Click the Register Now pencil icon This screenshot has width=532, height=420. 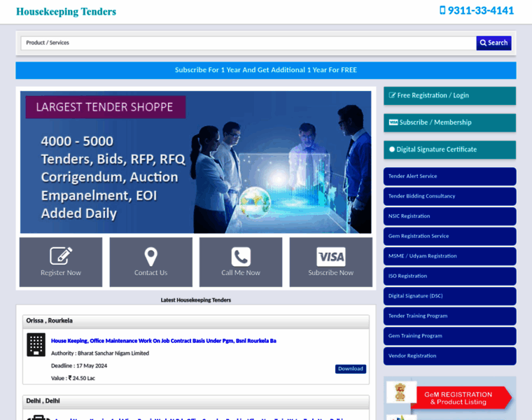tap(61, 255)
